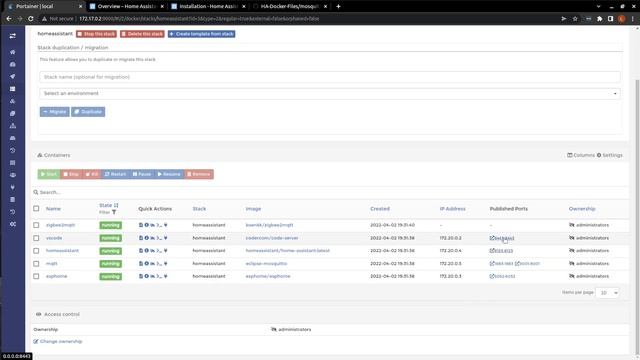Open a new browser tab
This screenshot has height=360, width=640.
[x=338, y=7]
